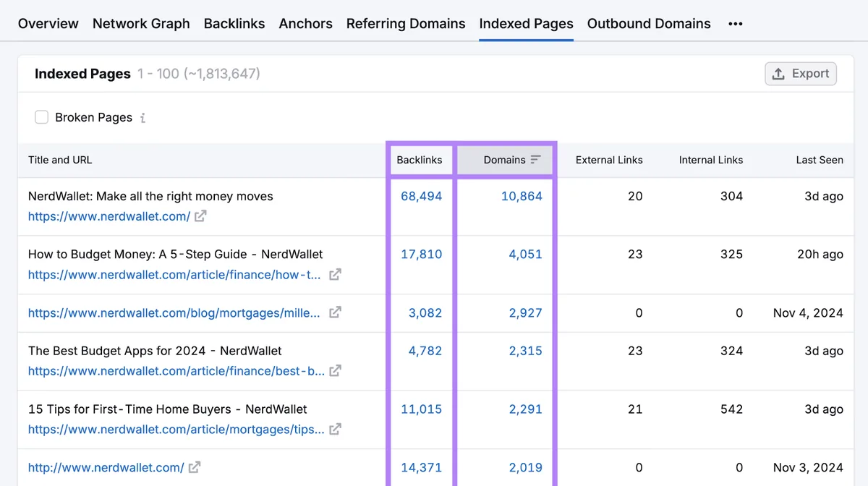
Task: Click the Title and URL column header
Action: point(60,160)
